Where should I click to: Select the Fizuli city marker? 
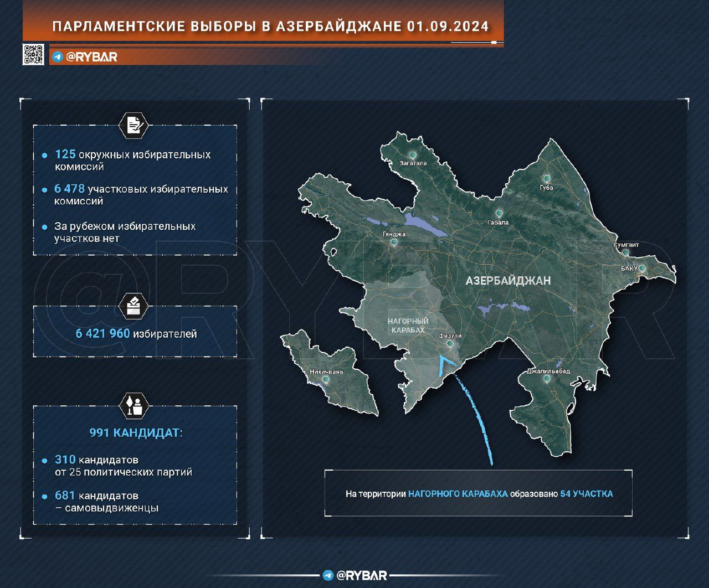click(x=450, y=344)
